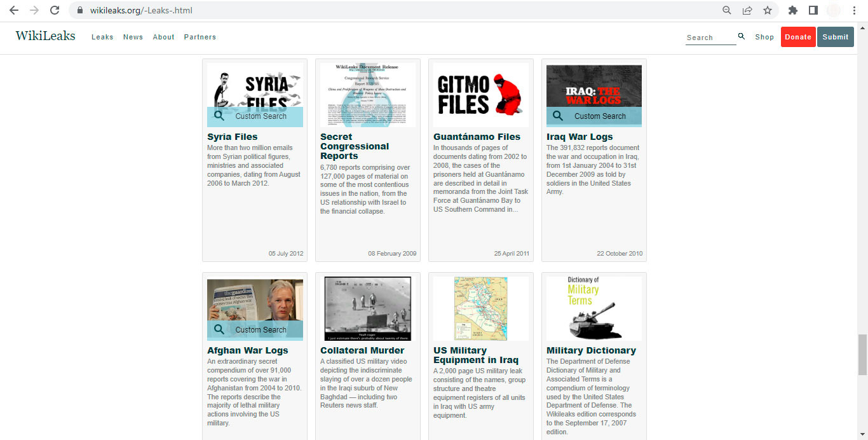Bookmark this page with the star icon
This screenshot has height=440, width=868.
(768, 10)
